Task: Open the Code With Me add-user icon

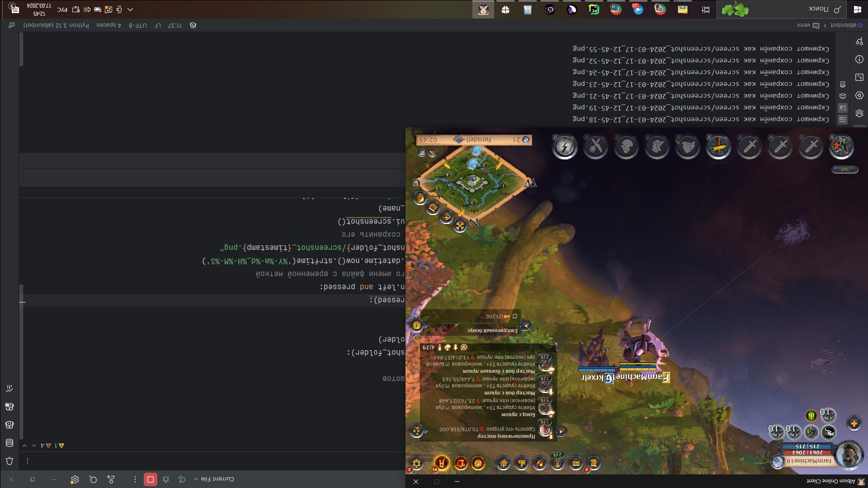Action: coord(111,479)
